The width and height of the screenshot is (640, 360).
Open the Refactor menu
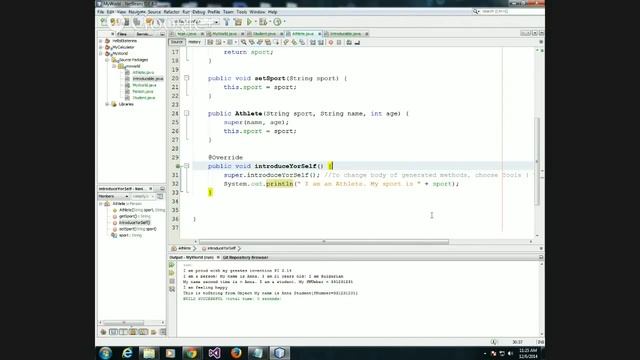(171, 12)
